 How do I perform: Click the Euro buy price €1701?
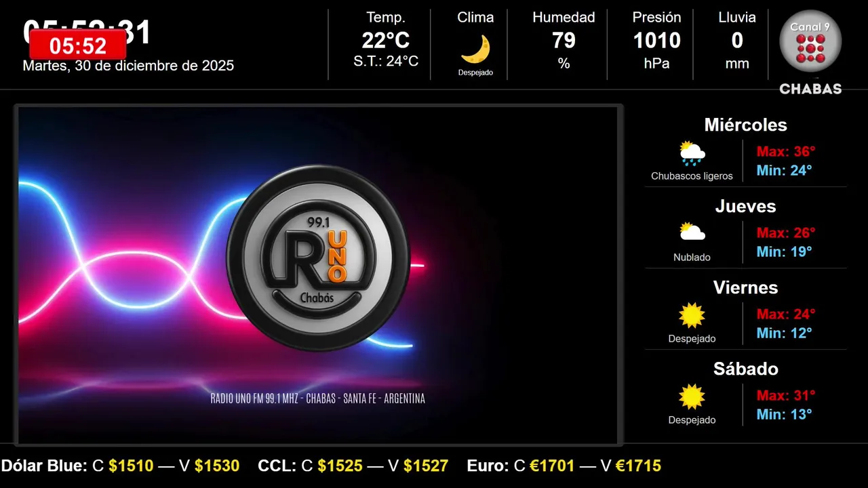tap(552, 466)
